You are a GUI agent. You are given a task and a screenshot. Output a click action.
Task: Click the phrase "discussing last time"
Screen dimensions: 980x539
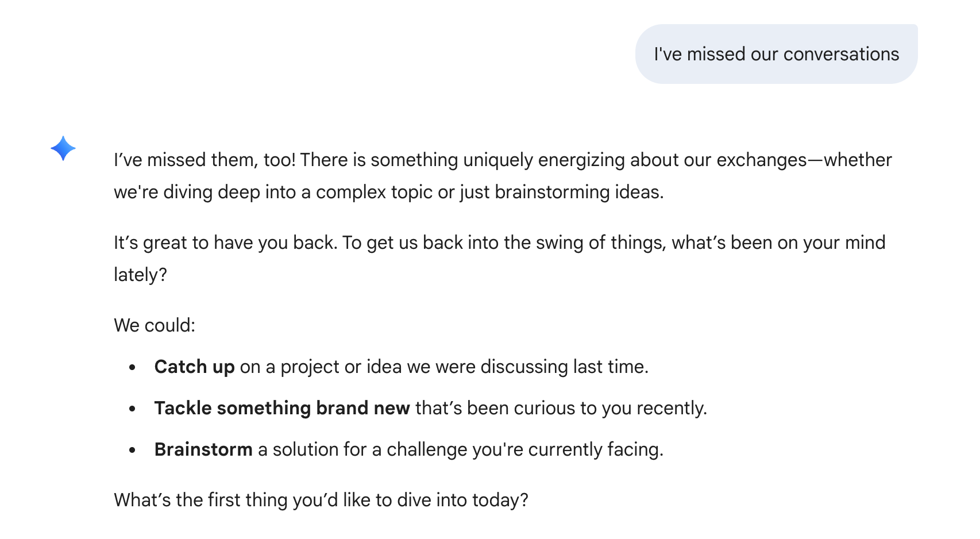point(564,367)
